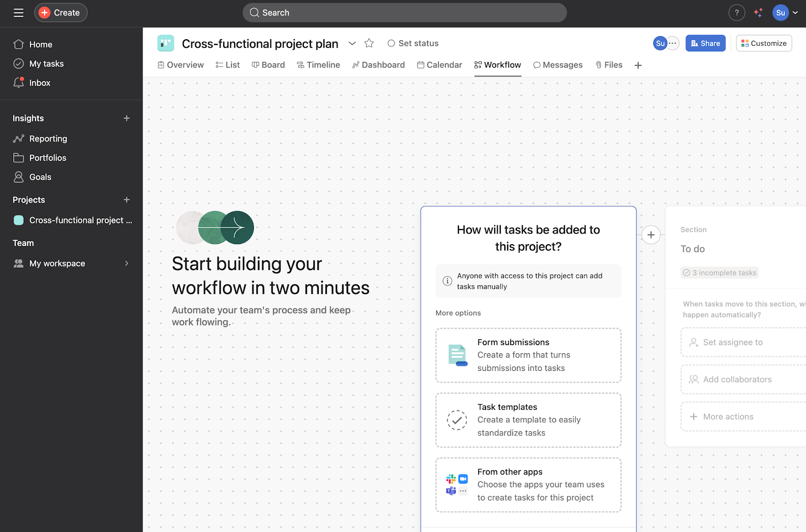Image resolution: width=806 pixels, height=532 pixels.
Task: Click the AI sparkles icon in top bar
Action: pyautogui.click(x=758, y=13)
